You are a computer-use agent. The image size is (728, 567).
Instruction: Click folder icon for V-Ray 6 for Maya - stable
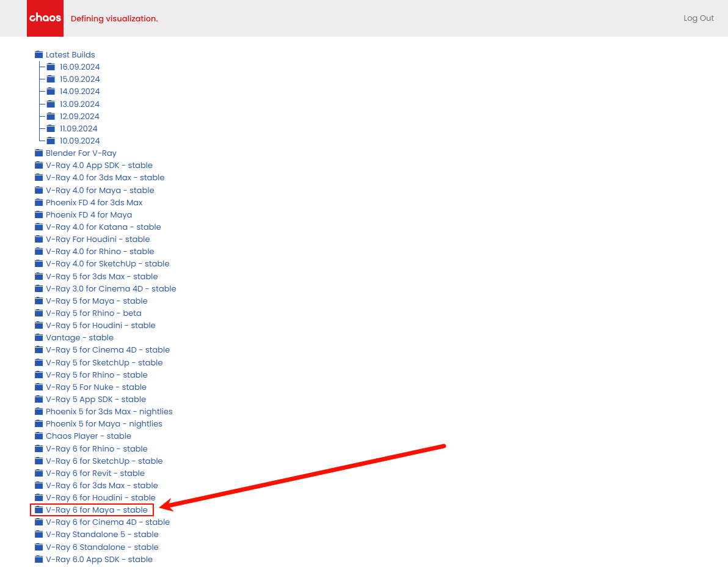pyautogui.click(x=39, y=510)
